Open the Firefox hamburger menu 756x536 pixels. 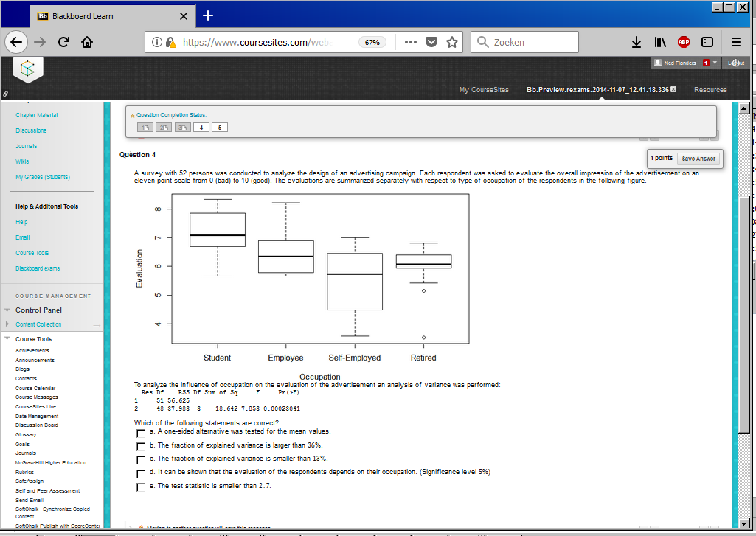tap(736, 43)
